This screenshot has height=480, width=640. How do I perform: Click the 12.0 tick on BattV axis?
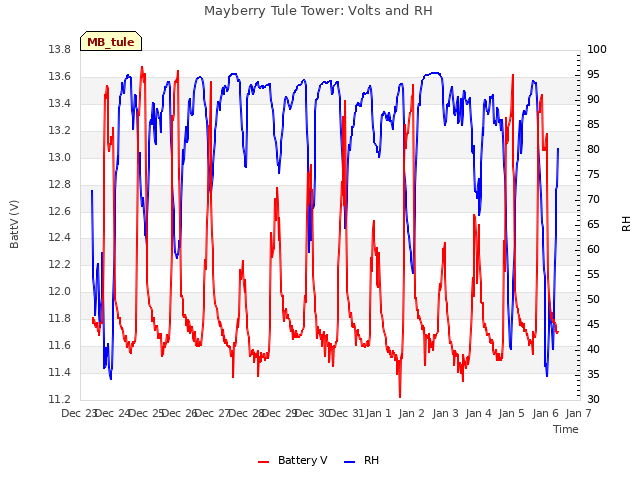[60, 291]
